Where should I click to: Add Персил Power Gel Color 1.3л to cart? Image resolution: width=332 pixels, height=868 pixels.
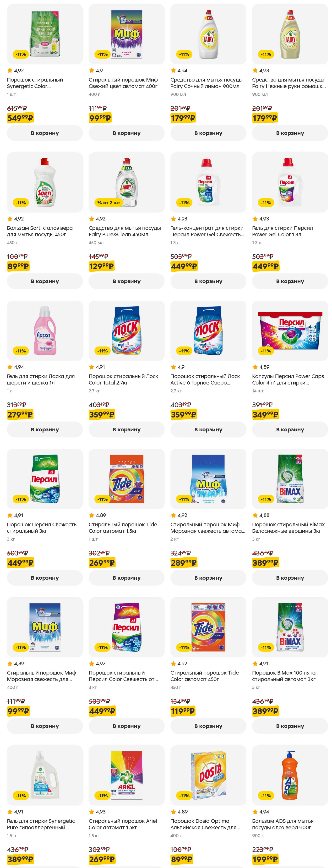click(x=290, y=281)
